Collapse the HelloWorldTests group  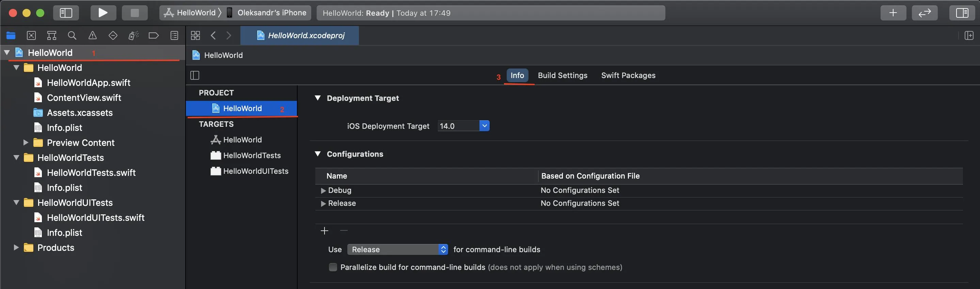pos(16,158)
